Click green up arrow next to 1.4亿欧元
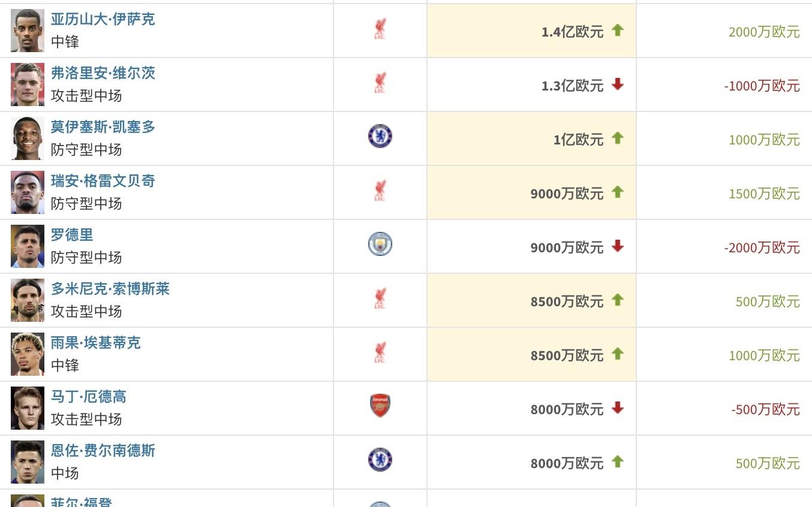The height and width of the screenshot is (507, 812). click(x=618, y=30)
